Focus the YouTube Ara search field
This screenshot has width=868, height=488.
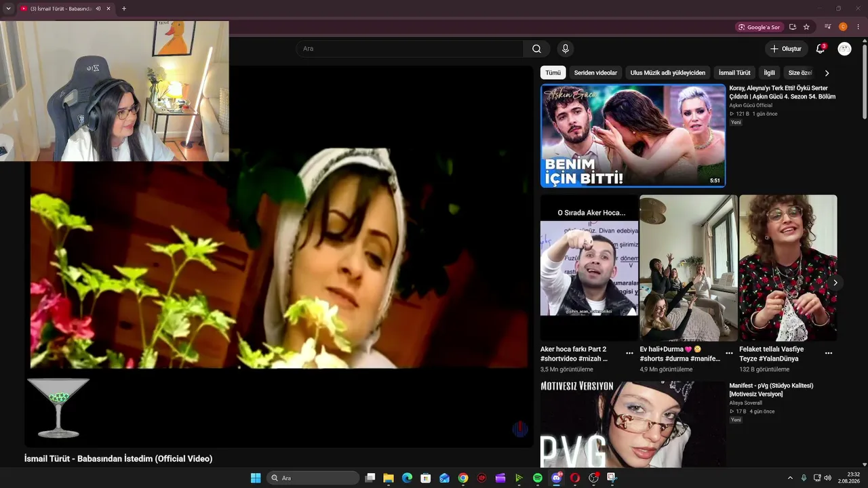coord(409,49)
